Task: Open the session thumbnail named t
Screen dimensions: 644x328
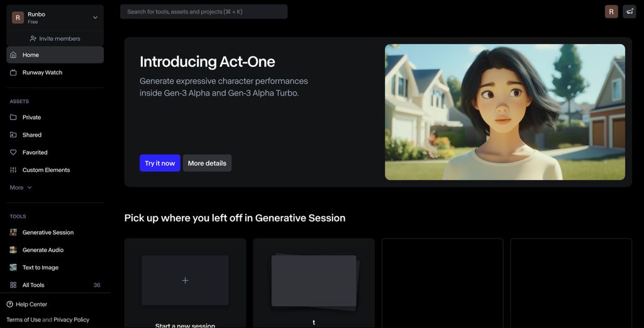Action: [314, 281]
